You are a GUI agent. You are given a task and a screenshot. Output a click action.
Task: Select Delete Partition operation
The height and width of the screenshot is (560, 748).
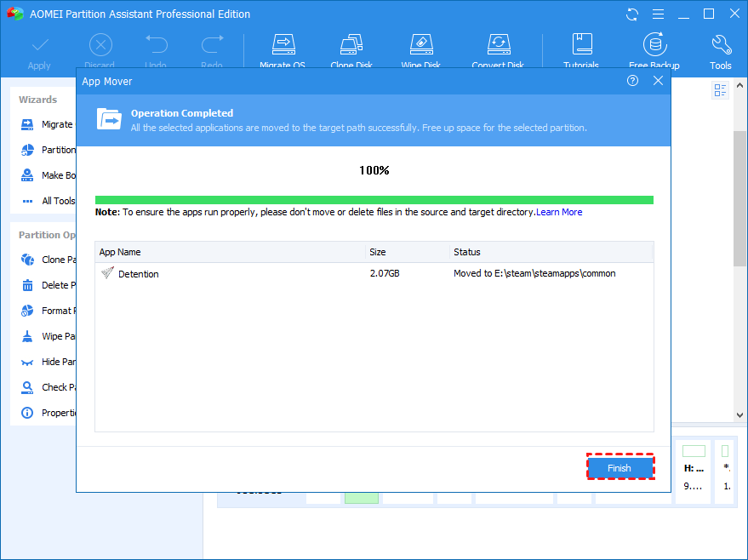48,285
